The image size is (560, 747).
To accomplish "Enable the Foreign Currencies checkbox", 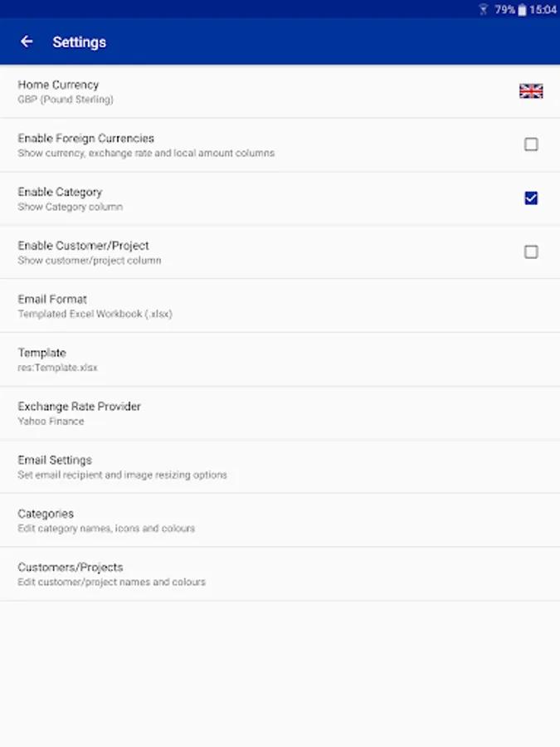I will (531, 144).
